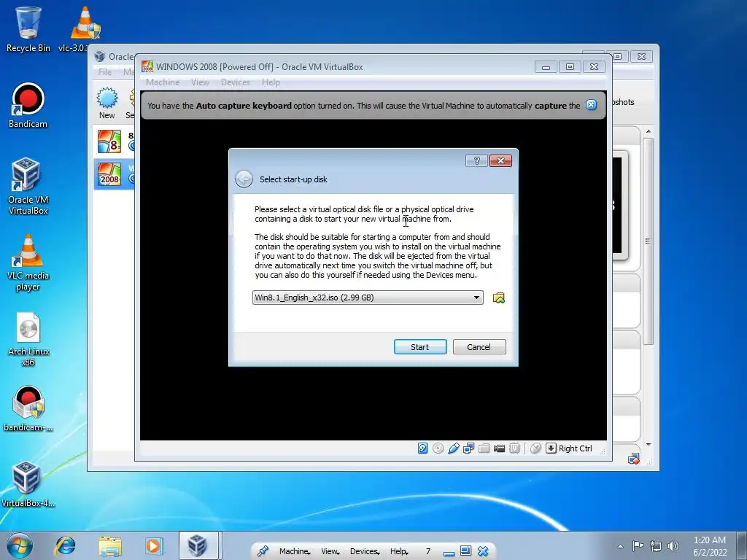The image size is (747, 560).
Task: Click the back arrow in the wizard header
Action: tap(244, 179)
